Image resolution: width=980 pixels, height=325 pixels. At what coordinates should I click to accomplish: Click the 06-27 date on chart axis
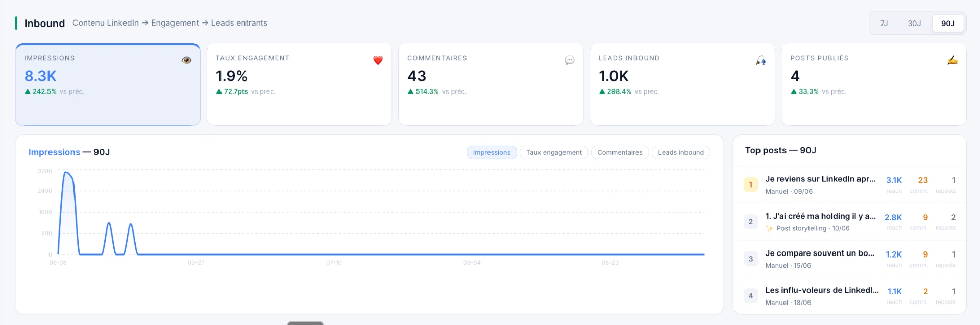[x=196, y=263]
